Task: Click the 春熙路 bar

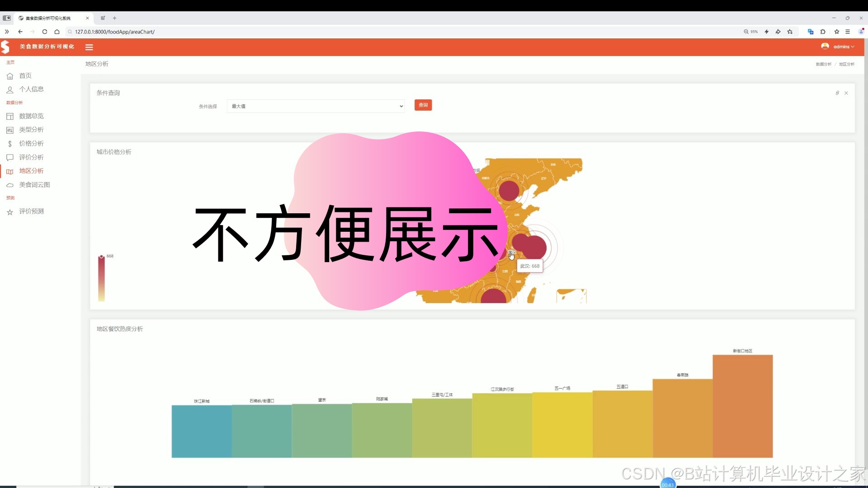Action: pos(683,418)
